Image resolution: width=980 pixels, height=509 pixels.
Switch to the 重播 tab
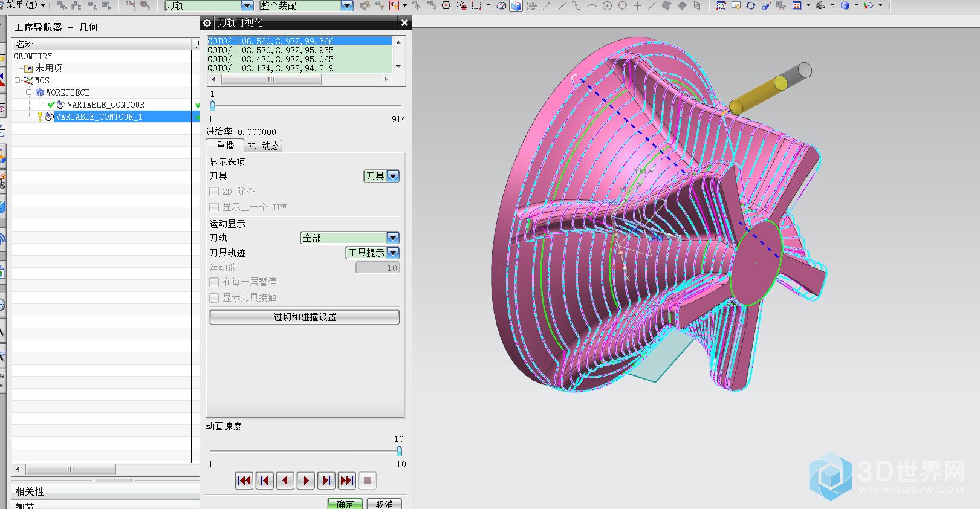click(226, 146)
